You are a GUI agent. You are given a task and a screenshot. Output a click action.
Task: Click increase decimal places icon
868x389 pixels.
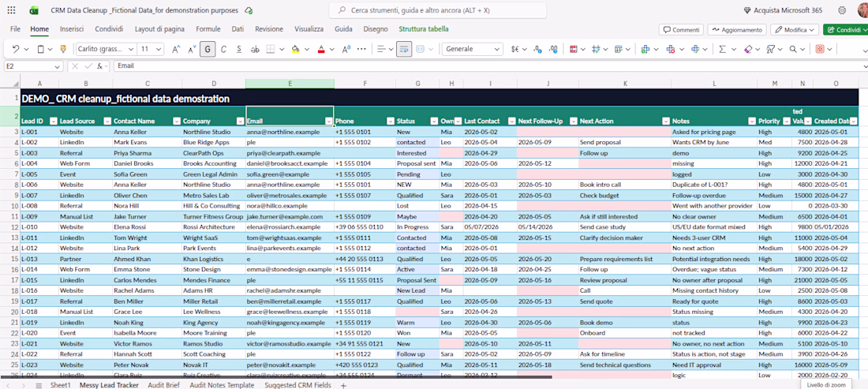(537, 49)
